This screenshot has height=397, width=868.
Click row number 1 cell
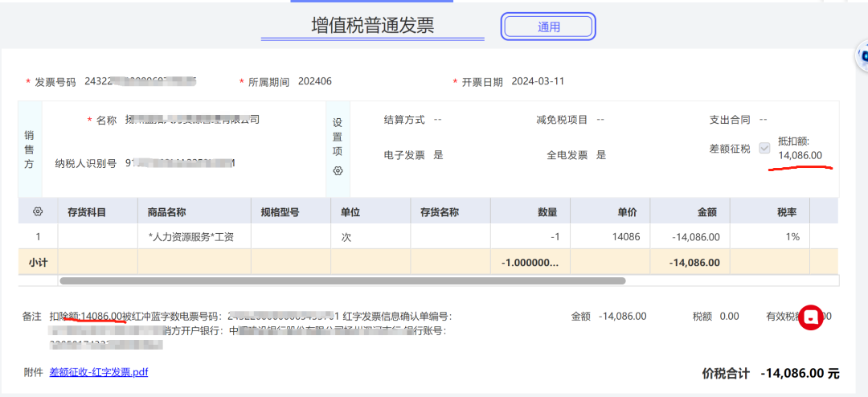(38, 237)
